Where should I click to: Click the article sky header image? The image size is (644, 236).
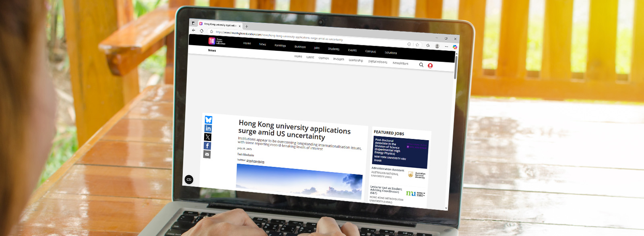299,182
